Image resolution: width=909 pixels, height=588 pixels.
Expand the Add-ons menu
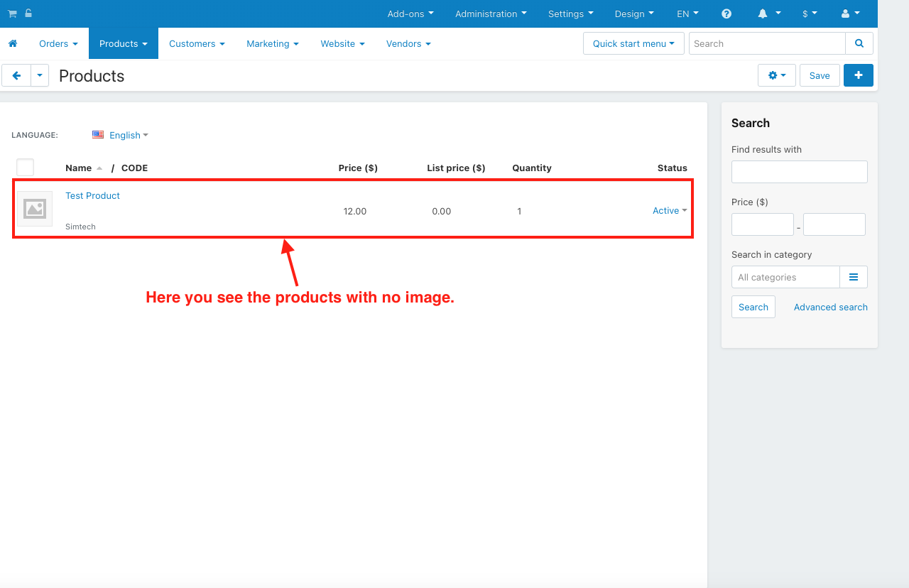[x=410, y=13]
